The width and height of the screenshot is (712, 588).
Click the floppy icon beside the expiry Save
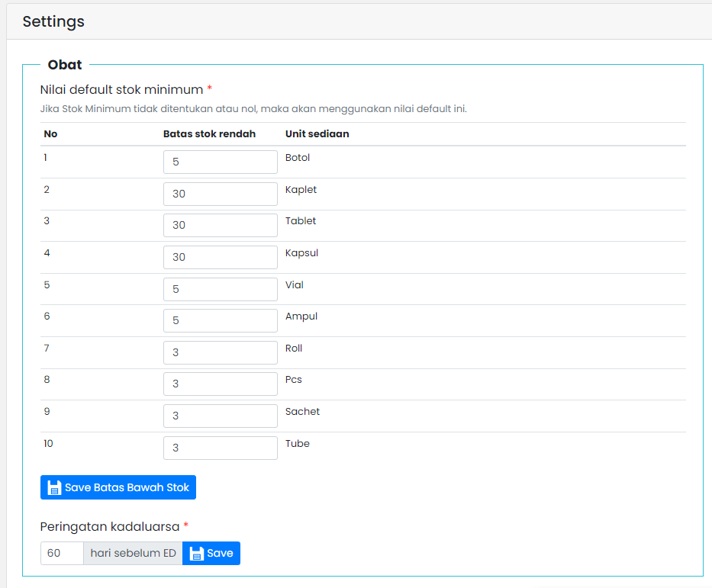pos(196,554)
